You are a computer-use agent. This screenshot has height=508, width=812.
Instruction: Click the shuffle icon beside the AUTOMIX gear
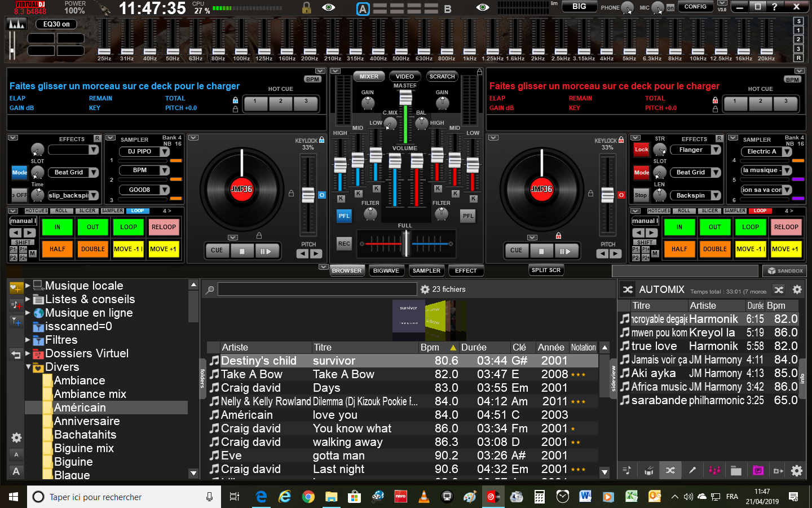(x=779, y=290)
